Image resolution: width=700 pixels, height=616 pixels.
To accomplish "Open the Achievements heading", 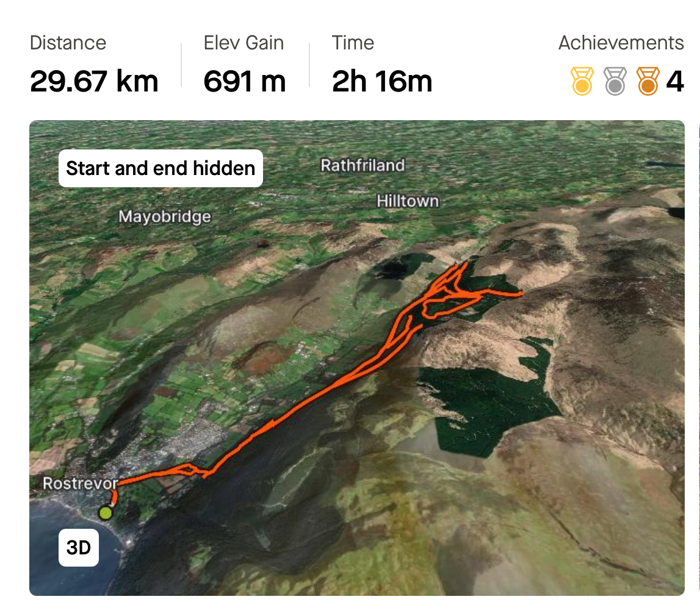I will tap(621, 43).
